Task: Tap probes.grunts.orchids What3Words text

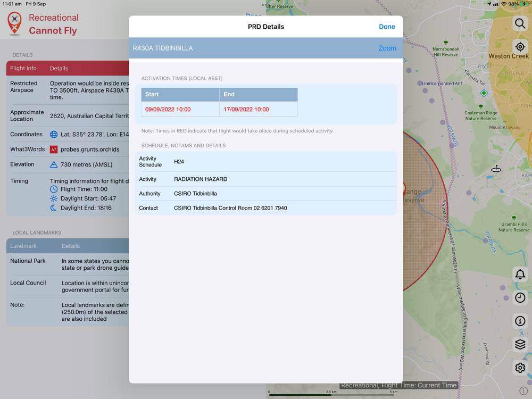Action: (90, 149)
